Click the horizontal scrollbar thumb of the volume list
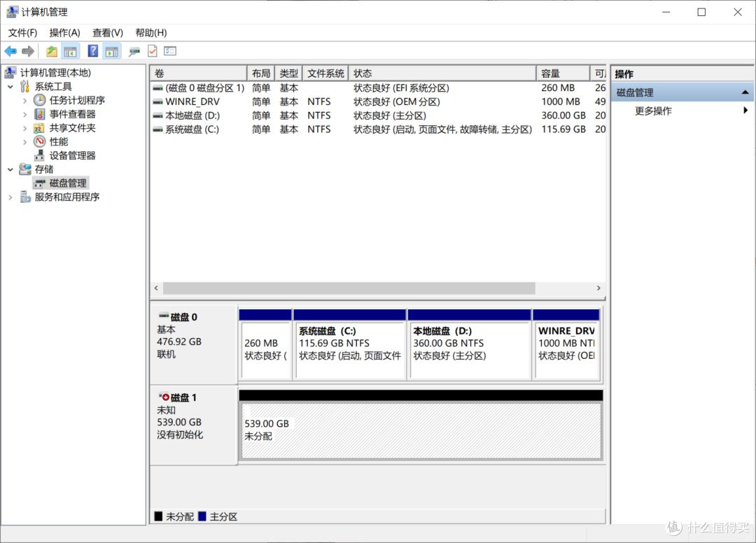 click(x=349, y=288)
